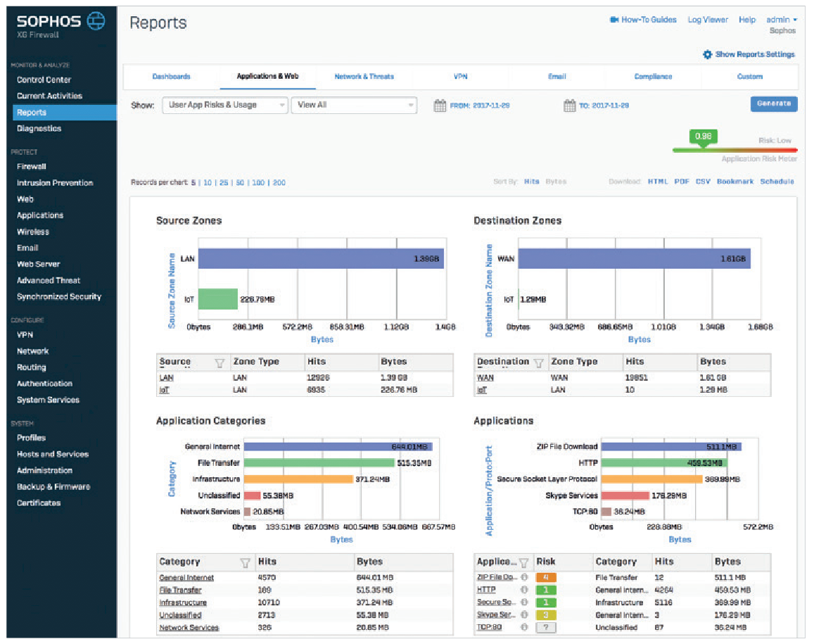Click the Destination column filter icon

[538, 363]
